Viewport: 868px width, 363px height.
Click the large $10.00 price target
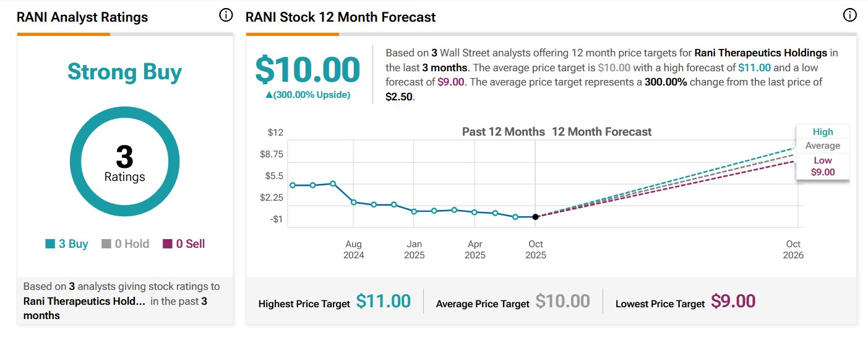(x=307, y=69)
